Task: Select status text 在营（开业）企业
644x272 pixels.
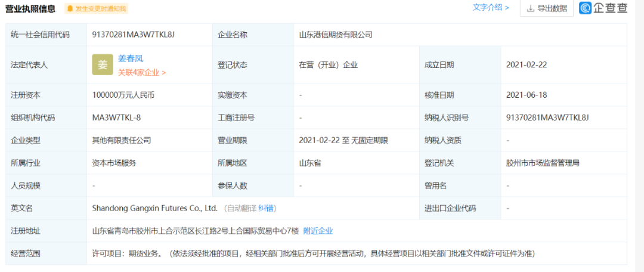Action: (x=329, y=64)
